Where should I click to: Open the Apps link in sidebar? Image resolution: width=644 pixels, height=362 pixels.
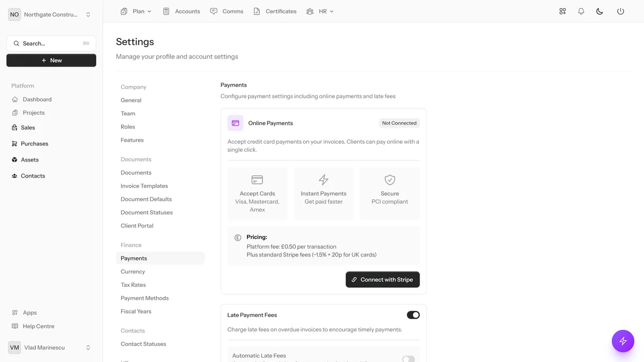coord(30,313)
